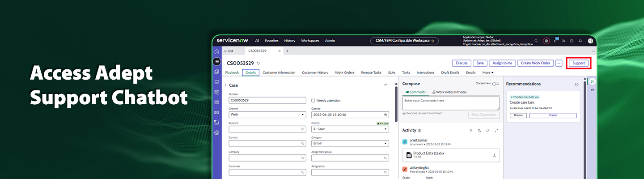Open Recommendations history clock icon
Screen dimensions: 644x179
tap(577, 84)
